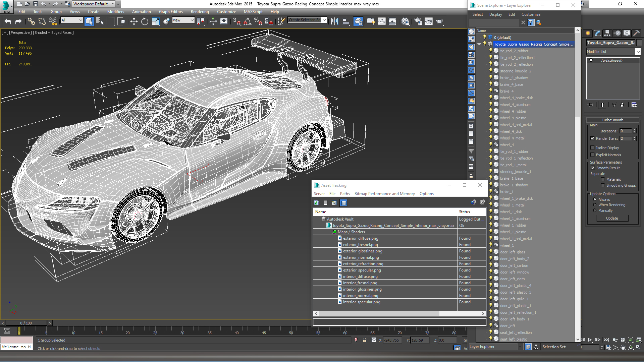644x362 pixels.
Task: Toggle the Percent Snap icon
Action: point(258,22)
